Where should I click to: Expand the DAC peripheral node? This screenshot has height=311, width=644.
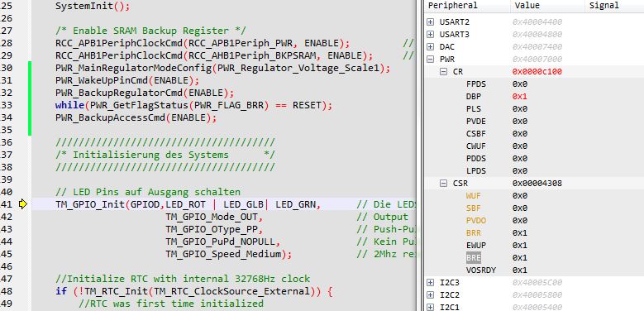click(x=430, y=47)
